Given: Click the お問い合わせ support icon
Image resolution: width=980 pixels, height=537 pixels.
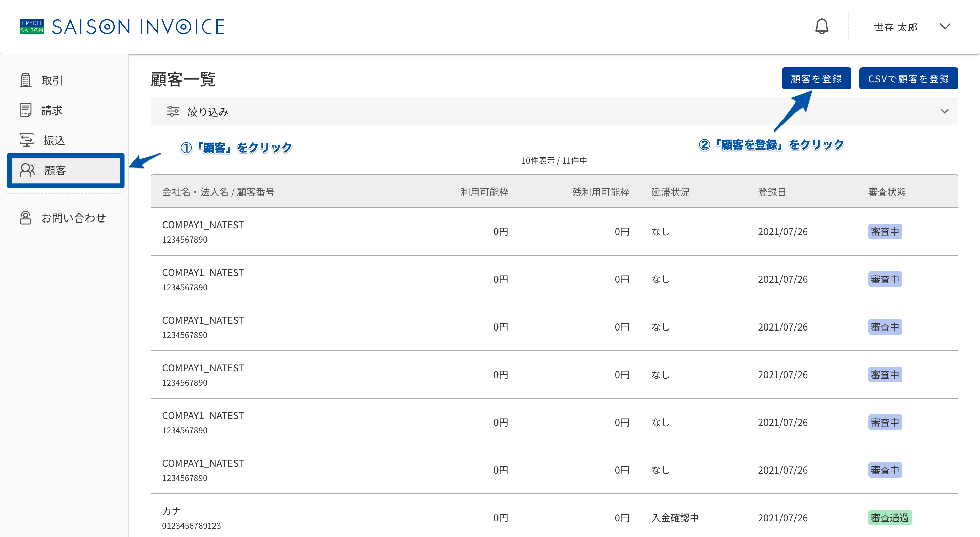Looking at the screenshot, I should [26, 218].
